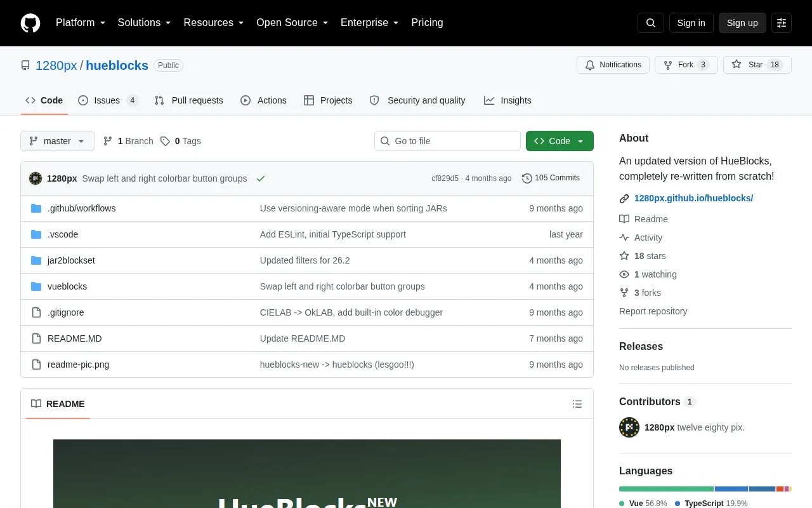This screenshot has height=508, width=812.
Task: Expand the master branch dropdown
Action: 57,141
